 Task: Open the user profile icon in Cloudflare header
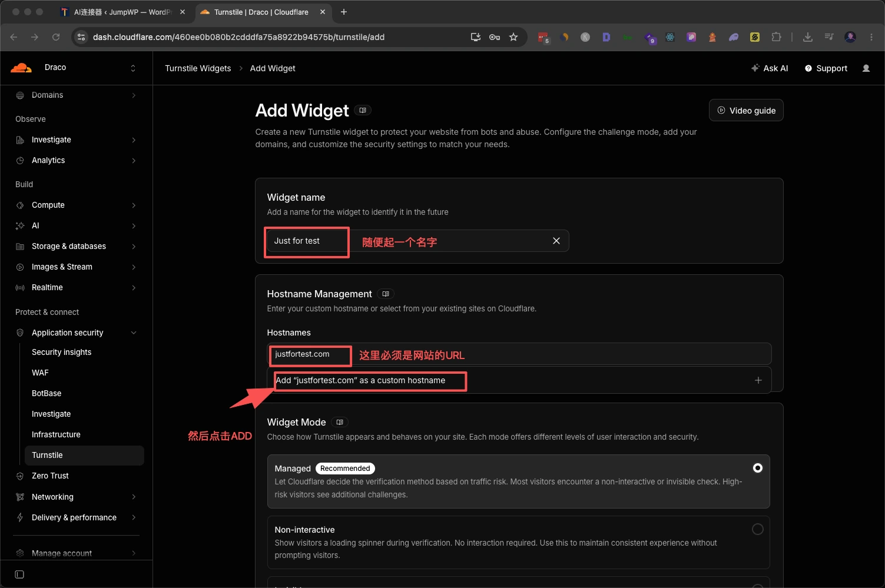[866, 68]
